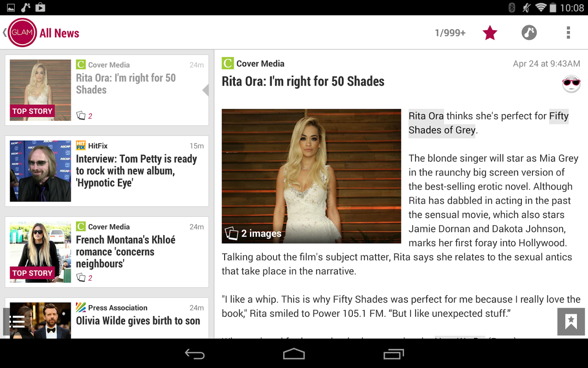Tap Cover Media logo on French Montana card
This screenshot has width=588, height=368.
[81, 227]
